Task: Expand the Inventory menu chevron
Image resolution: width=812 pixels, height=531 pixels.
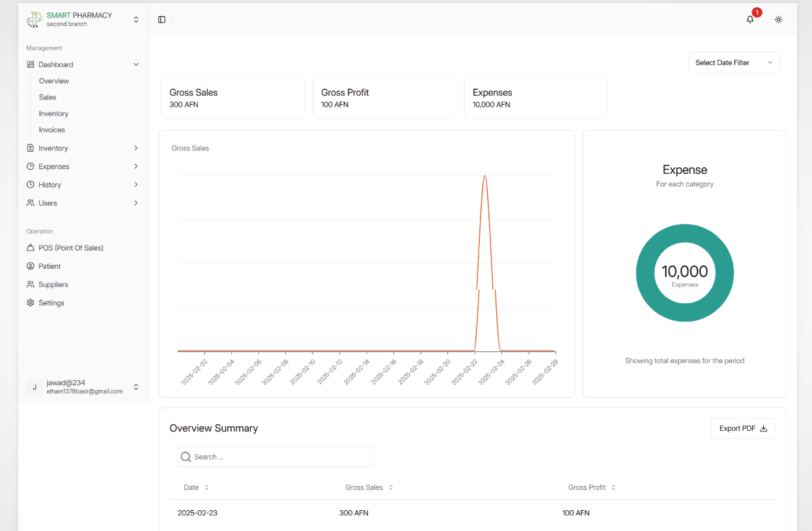Action: pos(136,148)
